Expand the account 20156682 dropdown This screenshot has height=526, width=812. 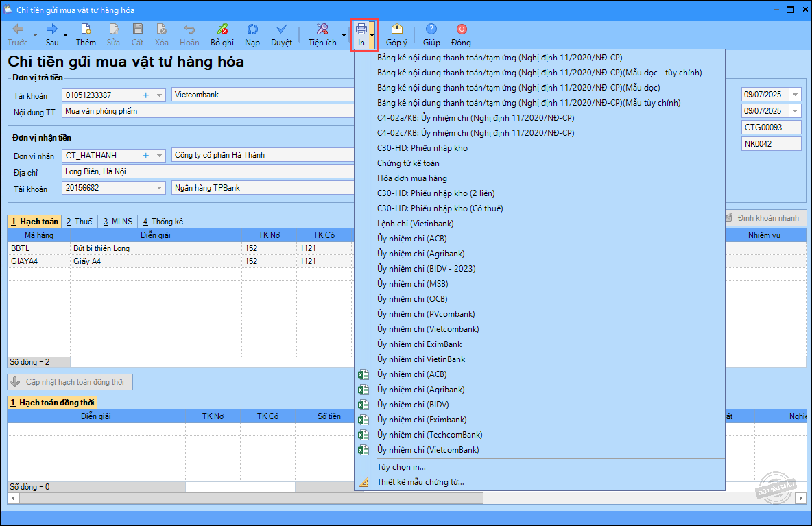point(160,188)
